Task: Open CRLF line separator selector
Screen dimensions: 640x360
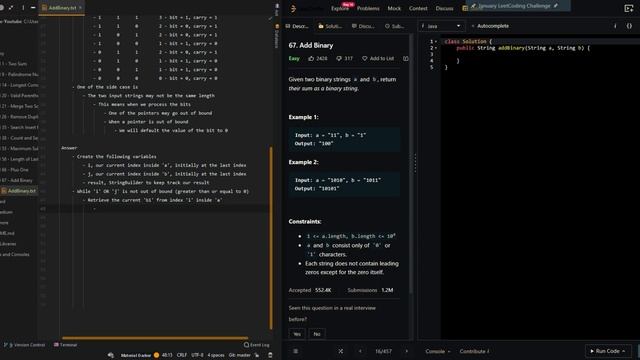Action: pyautogui.click(x=182, y=355)
